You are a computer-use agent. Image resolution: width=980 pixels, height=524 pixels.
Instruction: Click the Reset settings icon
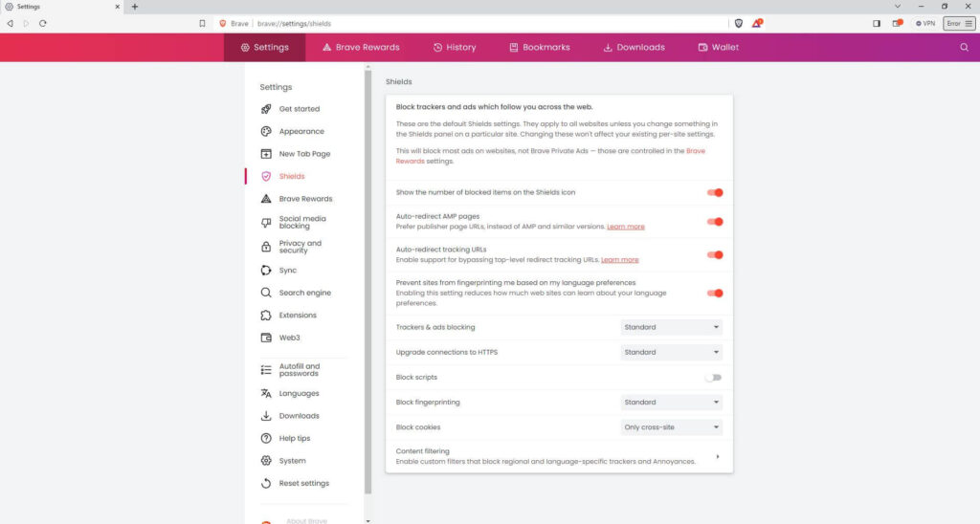(266, 484)
